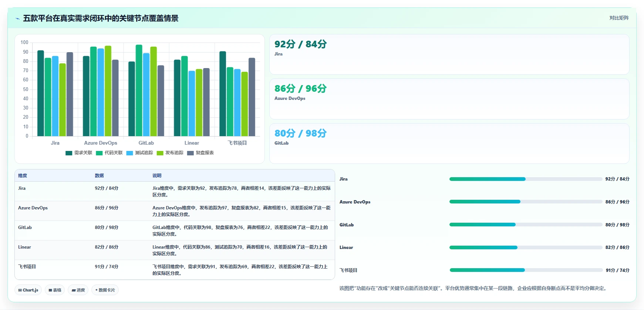
Task: Click the 92分 / 84分 value beside Jira progress bar
Action: point(617,179)
